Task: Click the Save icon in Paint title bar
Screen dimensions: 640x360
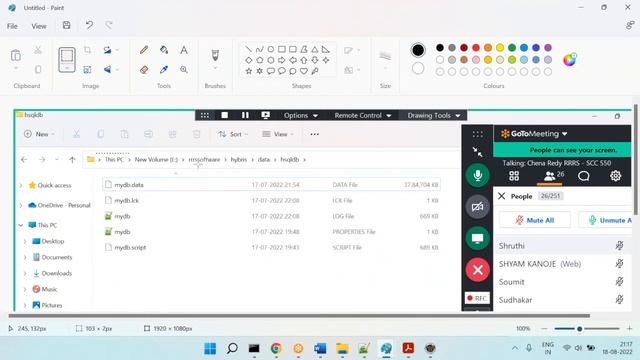Action: click(x=67, y=25)
